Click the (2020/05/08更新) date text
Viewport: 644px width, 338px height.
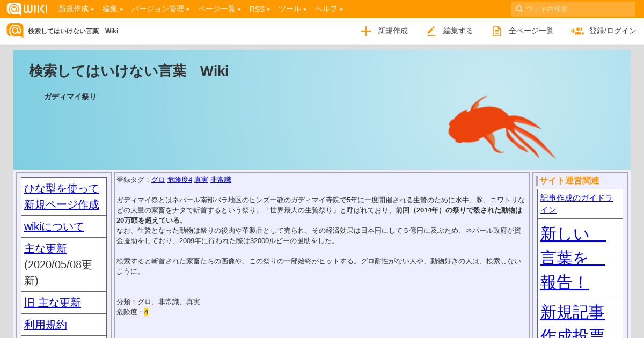tap(58, 273)
